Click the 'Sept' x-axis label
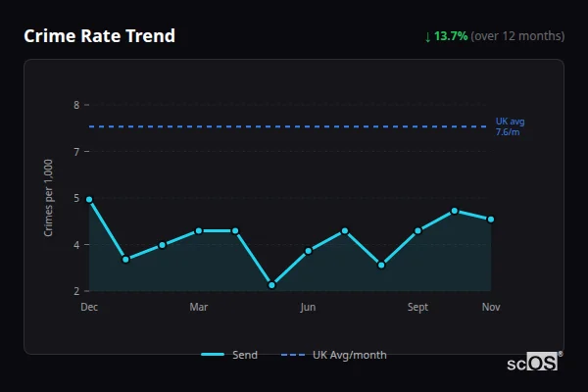 coord(417,307)
